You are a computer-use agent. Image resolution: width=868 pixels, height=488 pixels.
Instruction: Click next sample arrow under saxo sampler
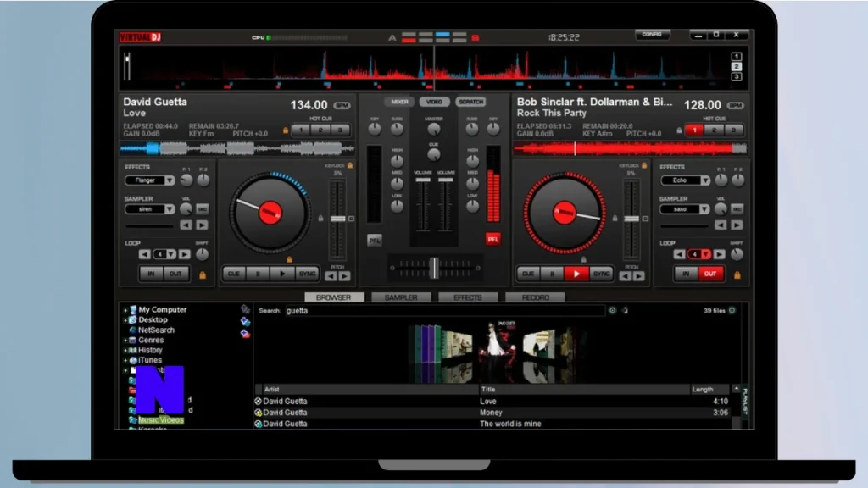[737, 225]
